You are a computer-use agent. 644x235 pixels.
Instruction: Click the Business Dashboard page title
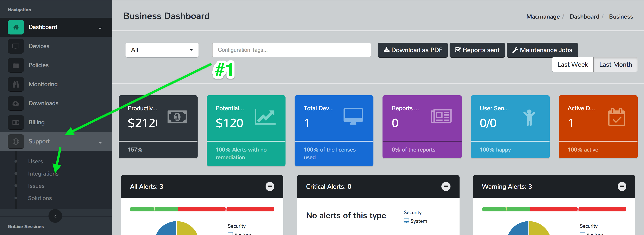coord(167,16)
